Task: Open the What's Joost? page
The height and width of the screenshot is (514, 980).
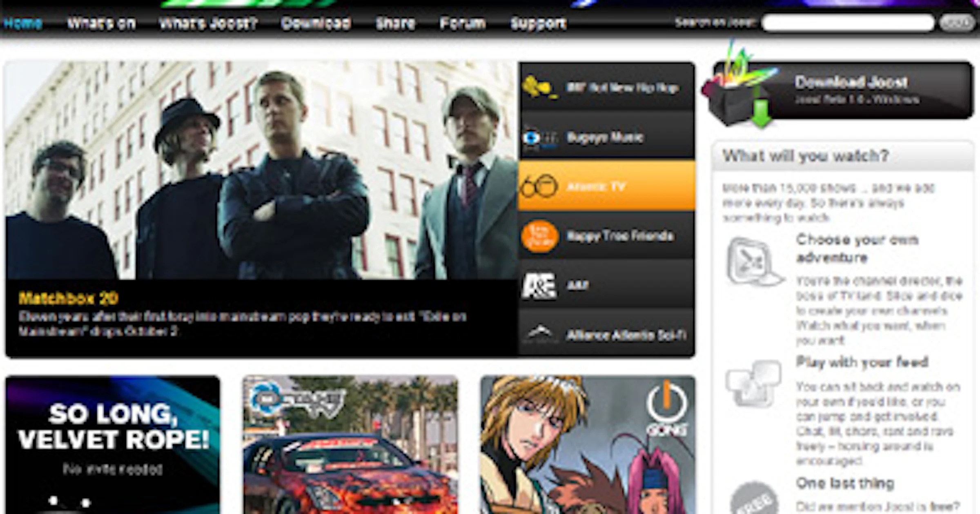Action: coord(208,23)
